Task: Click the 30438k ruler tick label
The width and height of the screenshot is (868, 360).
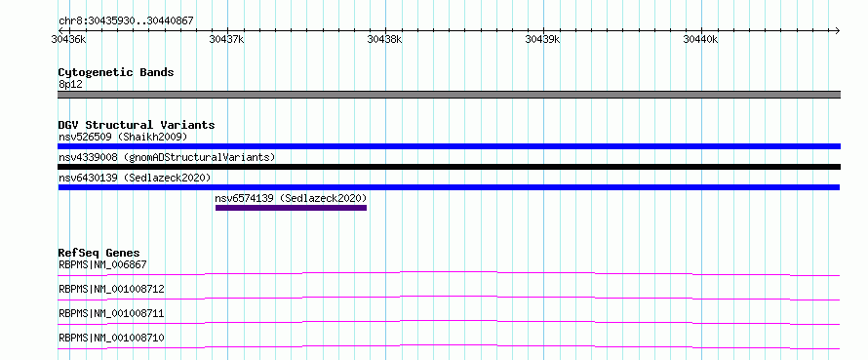Action: [384, 39]
